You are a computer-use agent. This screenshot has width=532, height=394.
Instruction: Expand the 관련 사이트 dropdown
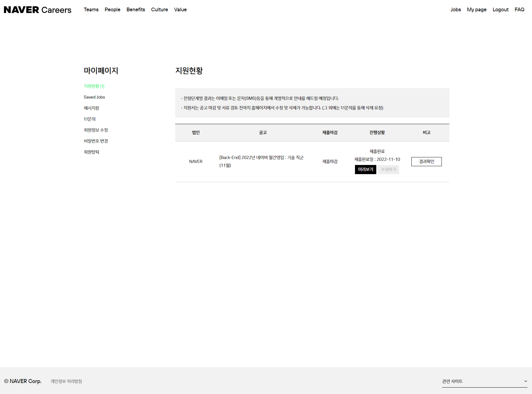pos(484,381)
